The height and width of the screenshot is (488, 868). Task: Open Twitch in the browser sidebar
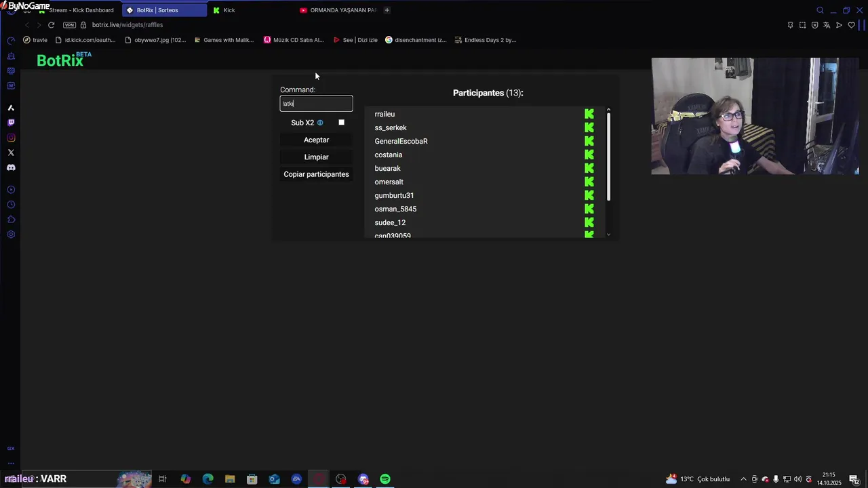[x=11, y=123]
